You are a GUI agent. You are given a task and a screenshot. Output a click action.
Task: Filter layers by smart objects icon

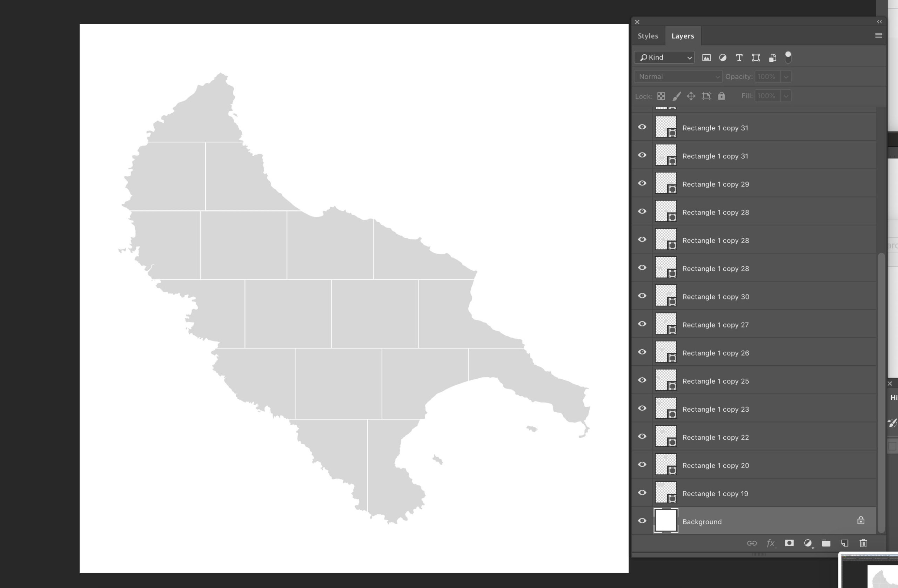coord(772,58)
